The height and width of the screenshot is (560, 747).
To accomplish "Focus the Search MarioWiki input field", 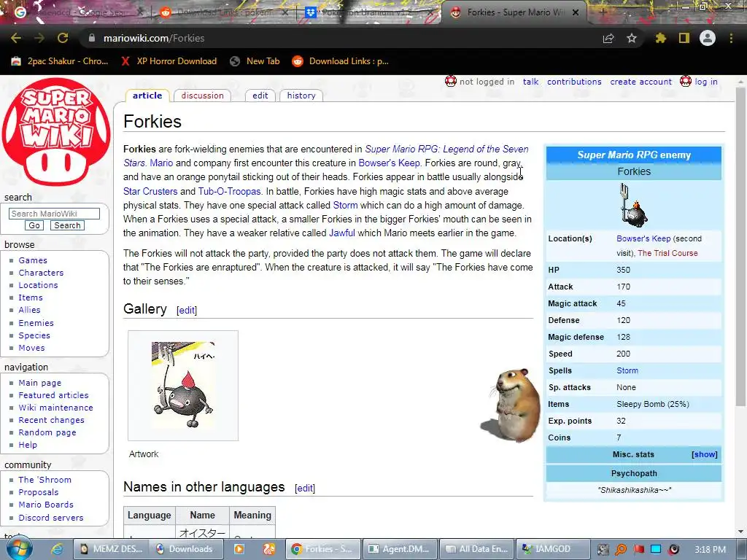I will (54, 214).
